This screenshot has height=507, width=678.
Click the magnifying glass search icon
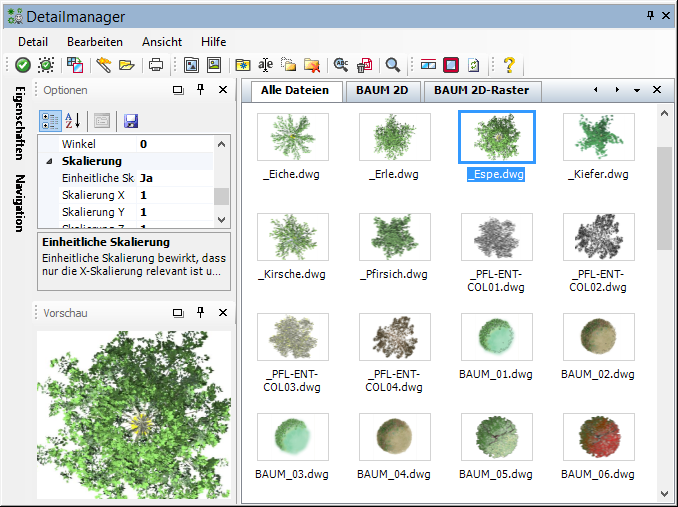point(393,65)
